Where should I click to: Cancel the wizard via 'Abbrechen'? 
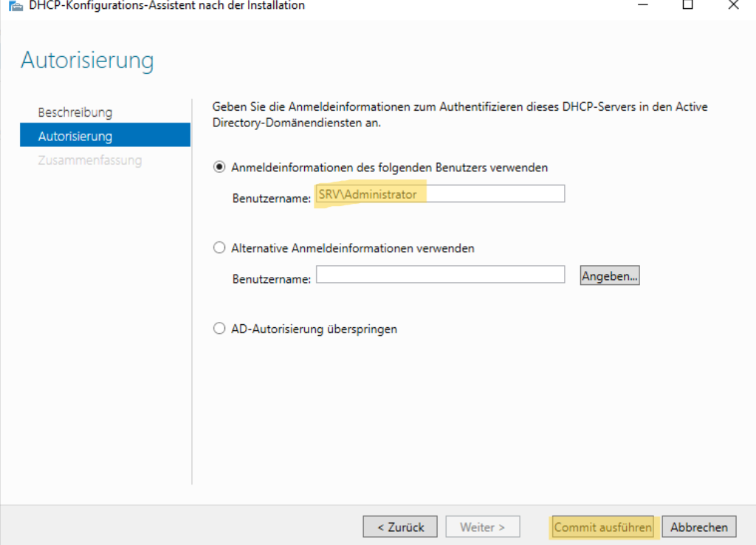[x=699, y=527]
